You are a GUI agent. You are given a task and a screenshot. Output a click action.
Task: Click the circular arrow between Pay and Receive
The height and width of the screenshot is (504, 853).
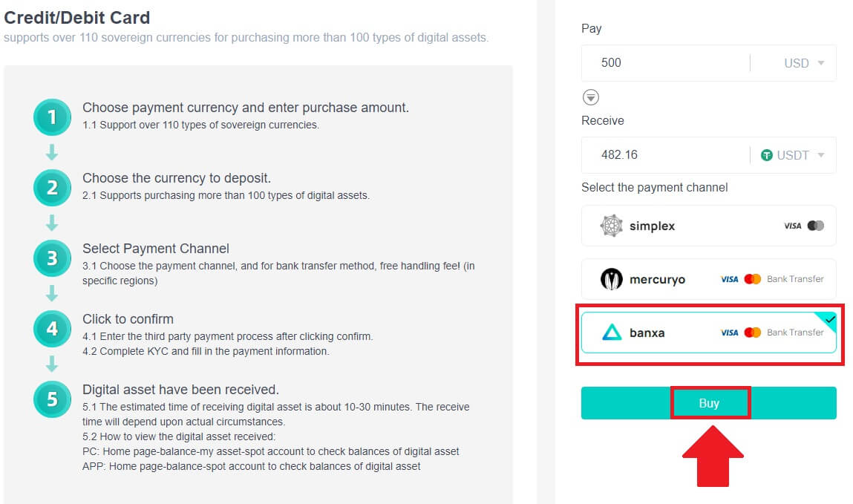point(591,96)
